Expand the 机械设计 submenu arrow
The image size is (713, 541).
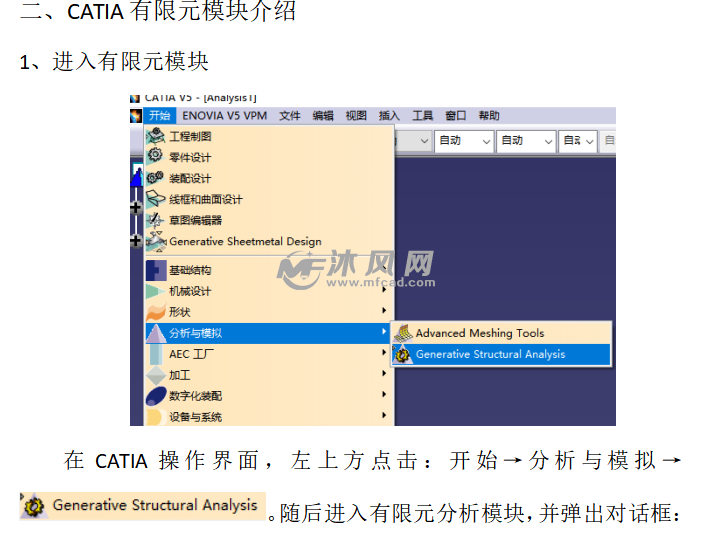(x=384, y=289)
